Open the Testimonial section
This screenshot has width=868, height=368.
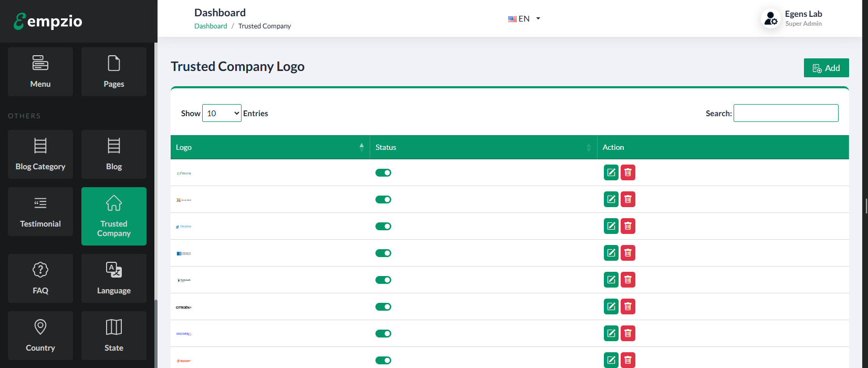click(40, 211)
